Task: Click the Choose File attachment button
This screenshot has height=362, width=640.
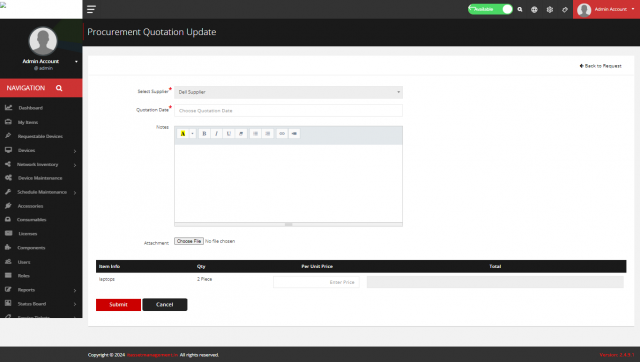Action: 189,241
